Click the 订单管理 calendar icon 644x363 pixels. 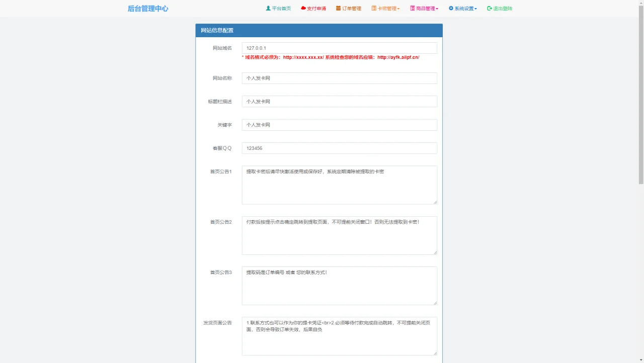(x=338, y=8)
